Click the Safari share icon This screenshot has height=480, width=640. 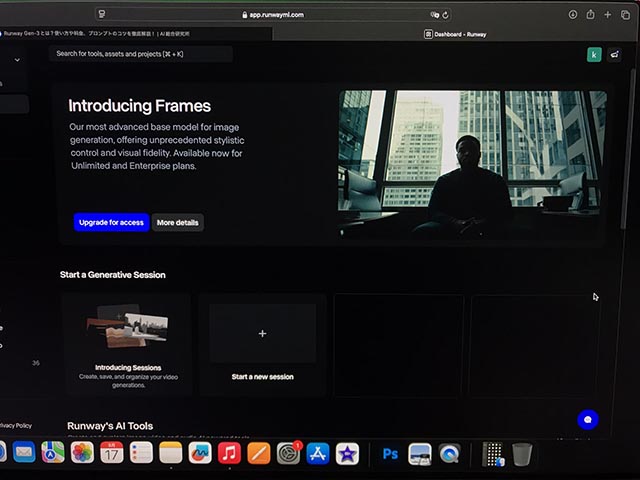(590, 15)
